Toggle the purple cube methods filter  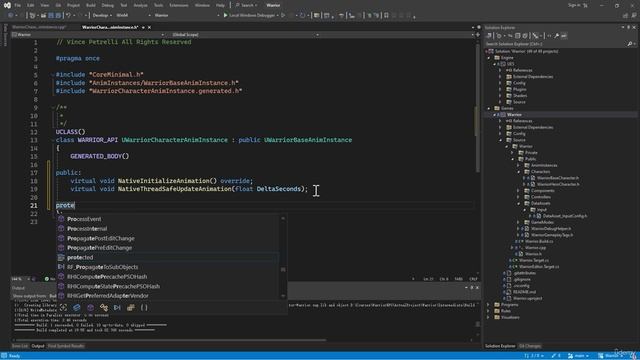(90, 307)
